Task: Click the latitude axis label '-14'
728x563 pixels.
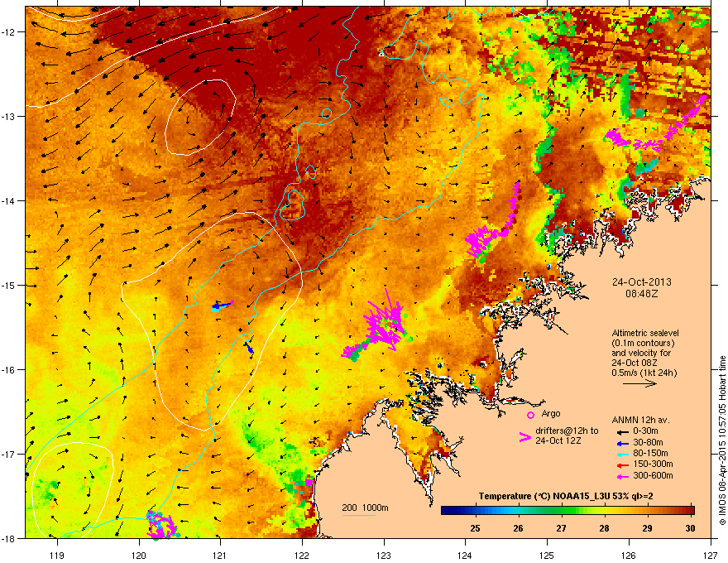Action: click(8, 200)
